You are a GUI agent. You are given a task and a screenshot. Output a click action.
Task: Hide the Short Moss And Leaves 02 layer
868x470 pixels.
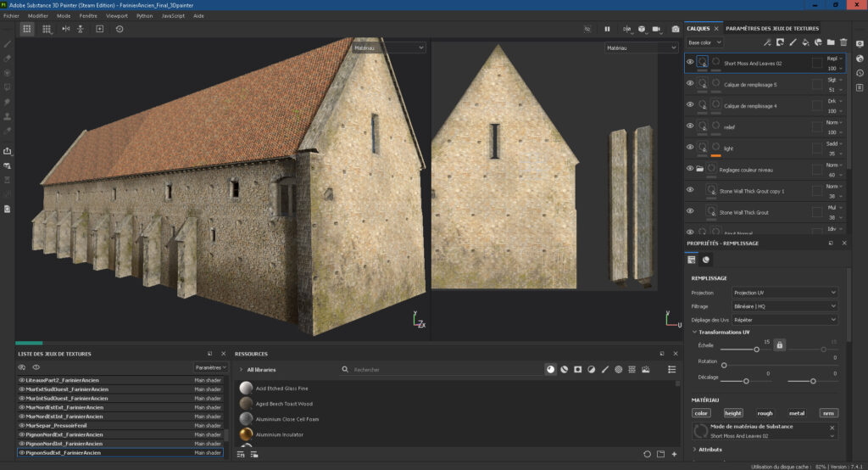(690, 62)
